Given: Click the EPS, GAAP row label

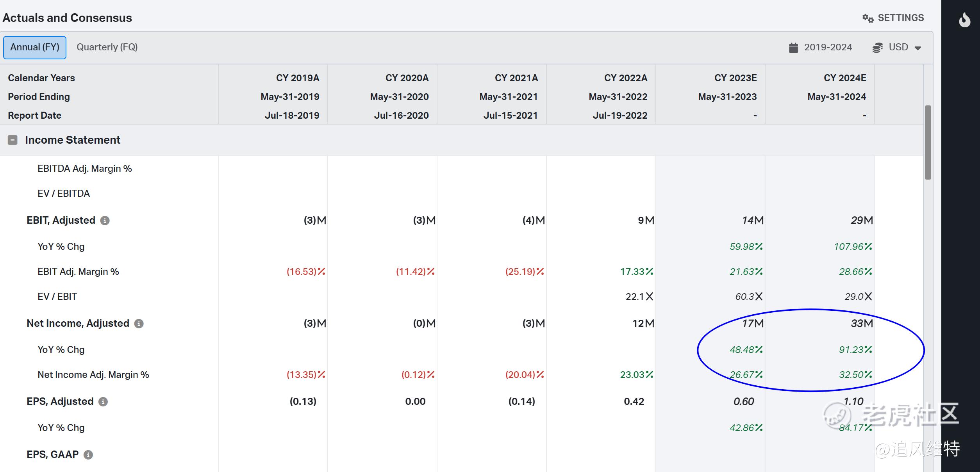Looking at the screenshot, I should tap(53, 454).
